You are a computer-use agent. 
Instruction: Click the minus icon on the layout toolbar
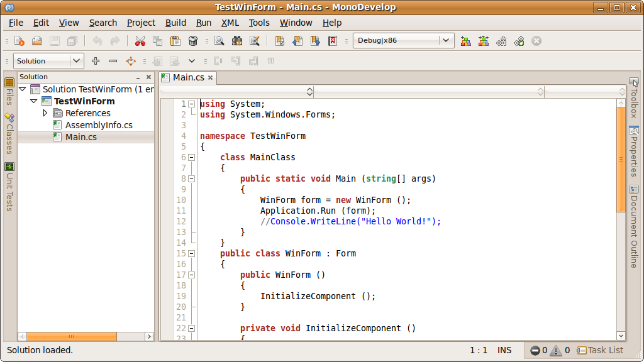113,61
